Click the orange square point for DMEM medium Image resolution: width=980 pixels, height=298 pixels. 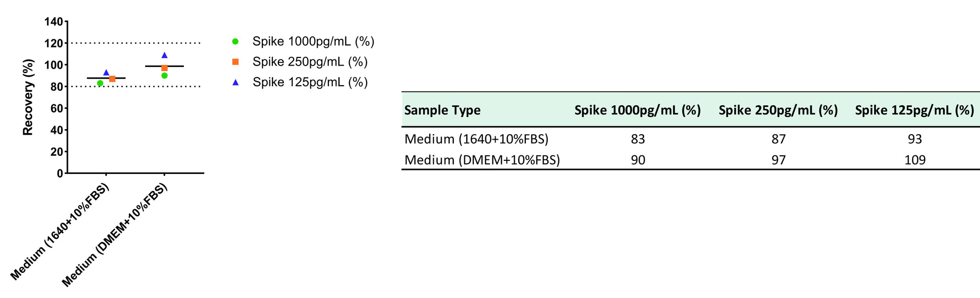(164, 68)
